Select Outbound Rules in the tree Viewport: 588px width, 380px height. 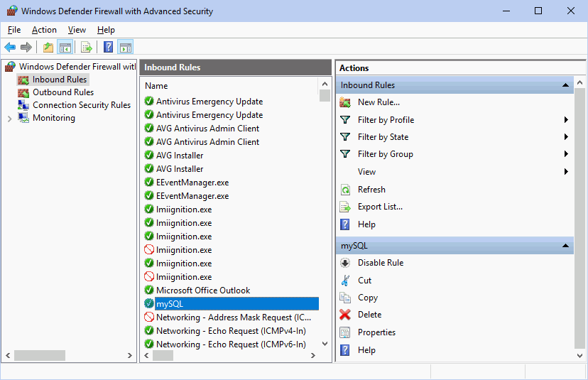(x=63, y=92)
